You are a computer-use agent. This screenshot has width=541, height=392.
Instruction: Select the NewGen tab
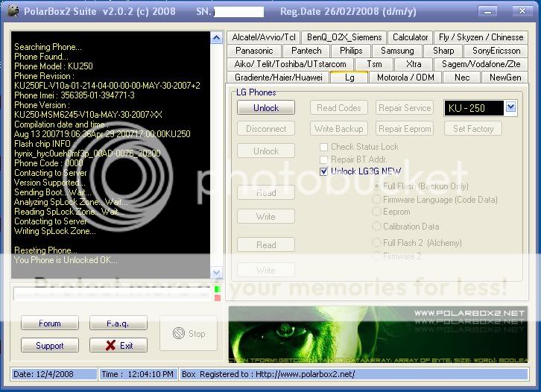click(504, 78)
